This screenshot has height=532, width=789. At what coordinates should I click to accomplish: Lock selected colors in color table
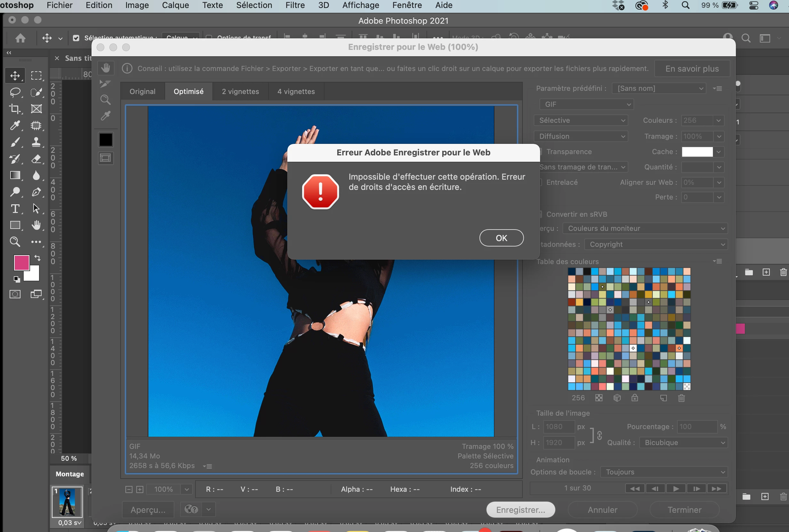(x=634, y=398)
